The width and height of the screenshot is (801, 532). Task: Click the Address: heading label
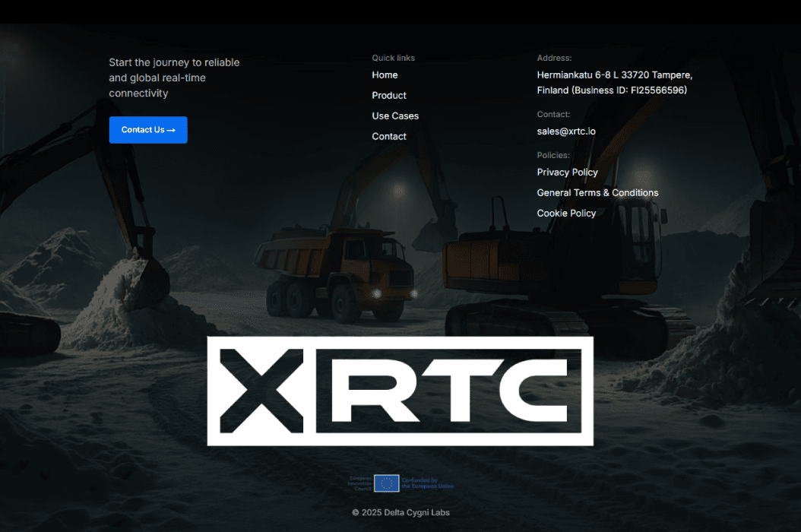554,58
